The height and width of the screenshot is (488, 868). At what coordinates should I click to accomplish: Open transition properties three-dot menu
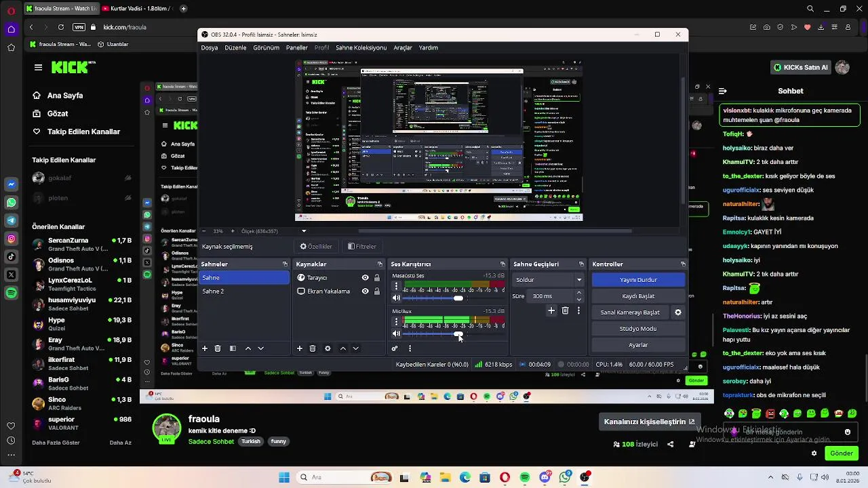point(578,310)
